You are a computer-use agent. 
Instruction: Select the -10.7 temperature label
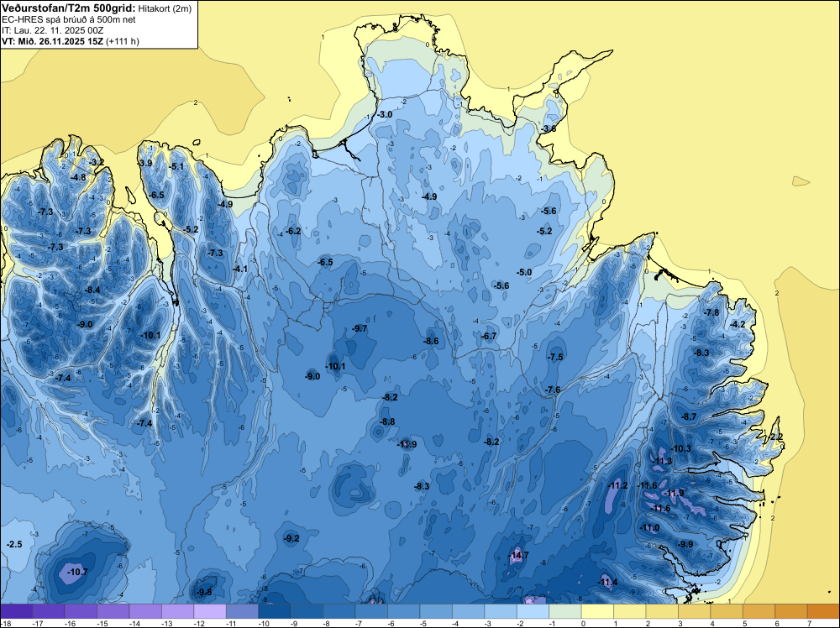77,573
